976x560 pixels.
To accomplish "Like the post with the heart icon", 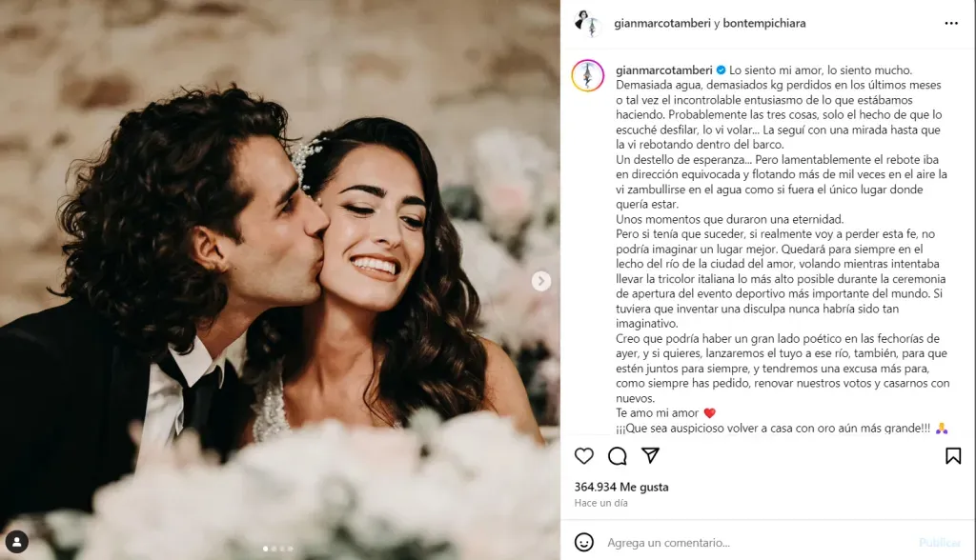I will coord(584,456).
